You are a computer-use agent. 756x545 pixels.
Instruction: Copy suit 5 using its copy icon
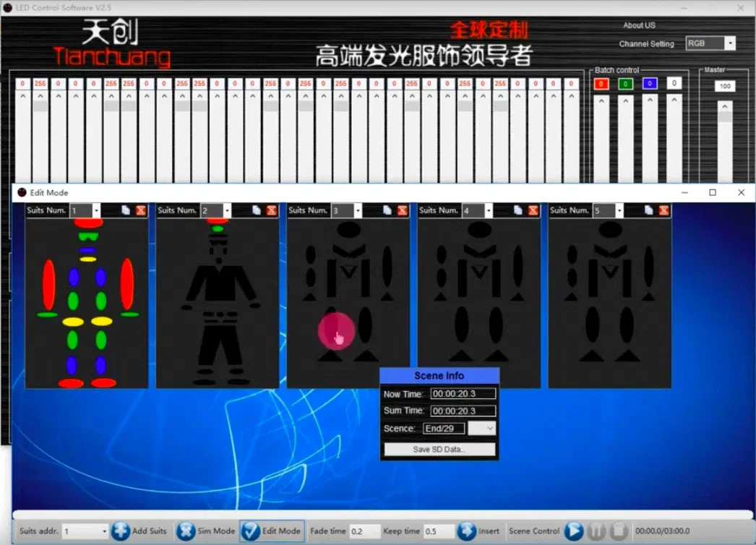[x=648, y=210]
